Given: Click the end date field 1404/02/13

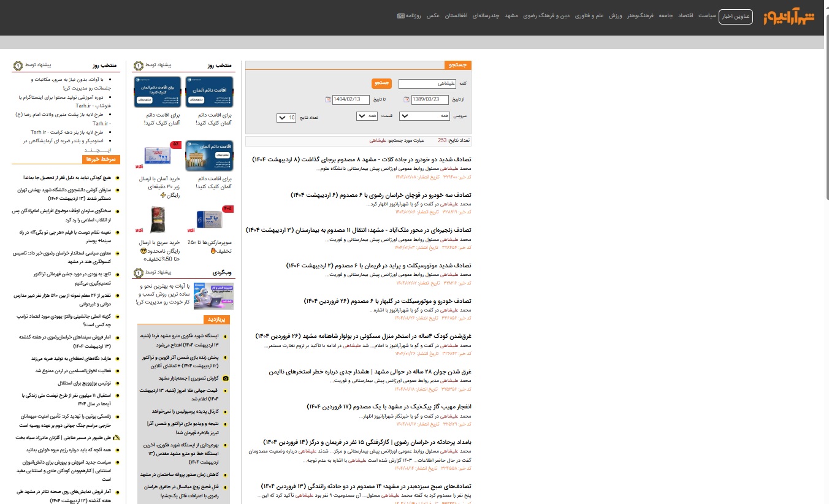Looking at the screenshot, I should click(x=351, y=99).
